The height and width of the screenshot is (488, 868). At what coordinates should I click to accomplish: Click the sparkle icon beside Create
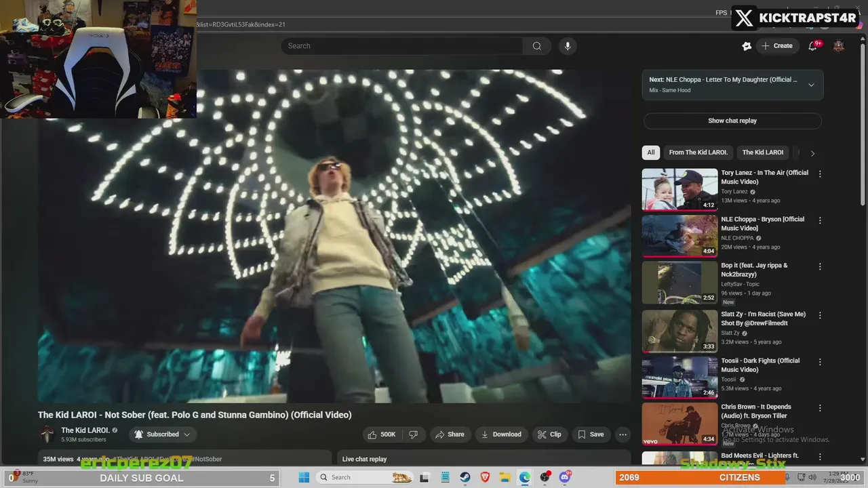(747, 46)
